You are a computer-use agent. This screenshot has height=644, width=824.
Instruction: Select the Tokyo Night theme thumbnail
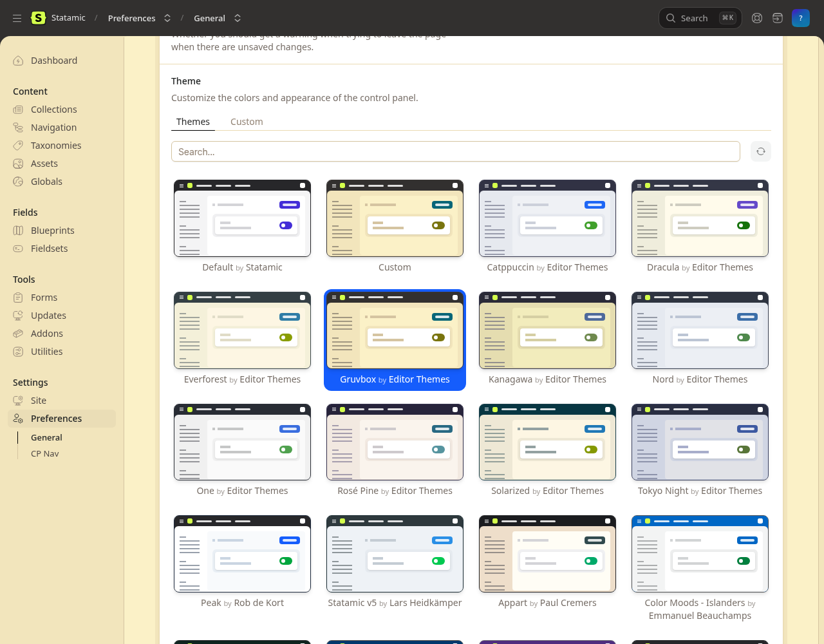pyautogui.click(x=700, y=442)
